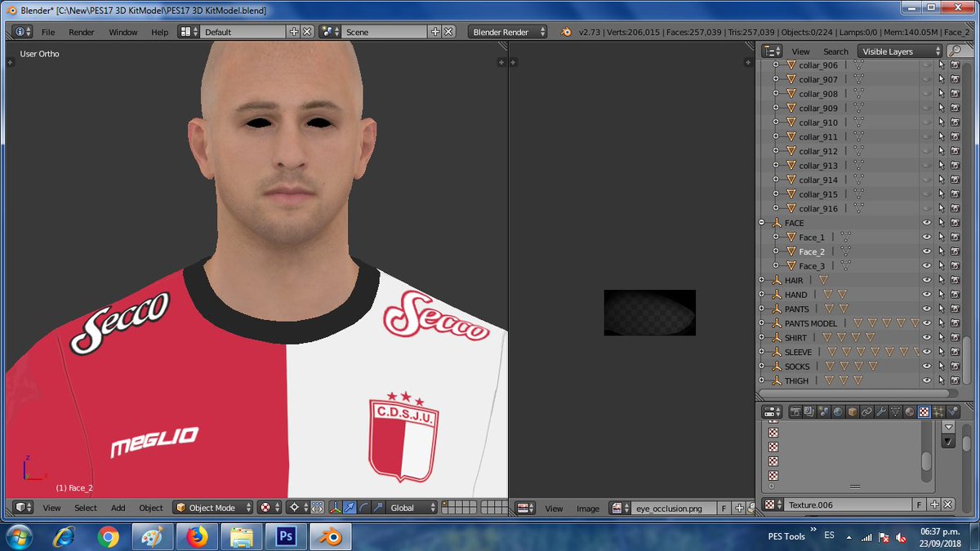The height and width of the screenshot is (551, 980).
Task: Expand the HAIR group in outliner
Action: (761, 280)
